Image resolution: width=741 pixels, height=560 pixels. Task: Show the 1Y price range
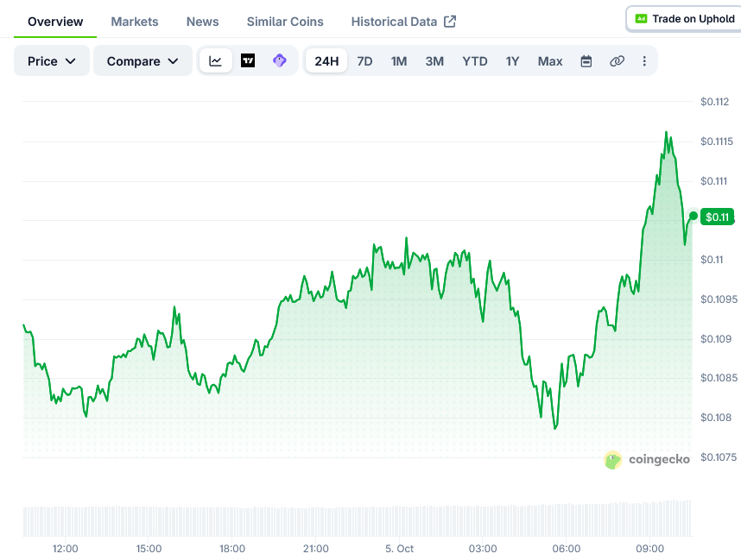[x=512, y=61]
